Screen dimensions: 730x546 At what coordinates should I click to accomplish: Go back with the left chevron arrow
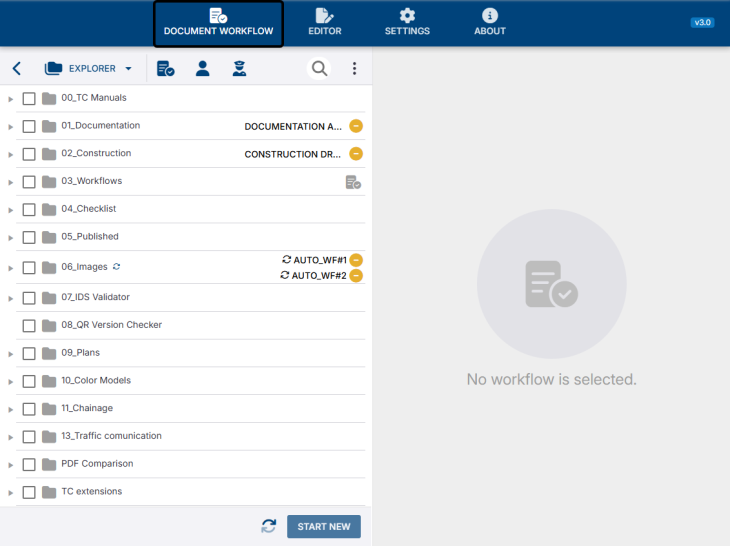(17, 68)
